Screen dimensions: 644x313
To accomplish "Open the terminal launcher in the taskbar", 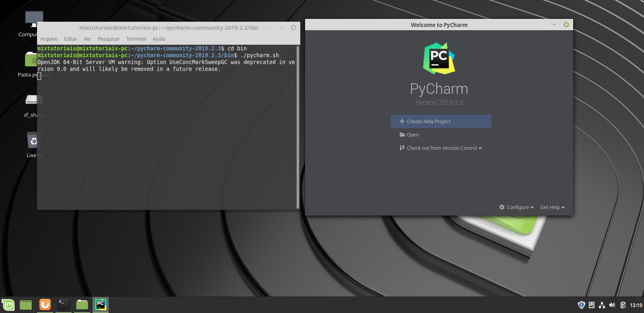I will coord(64,305).
